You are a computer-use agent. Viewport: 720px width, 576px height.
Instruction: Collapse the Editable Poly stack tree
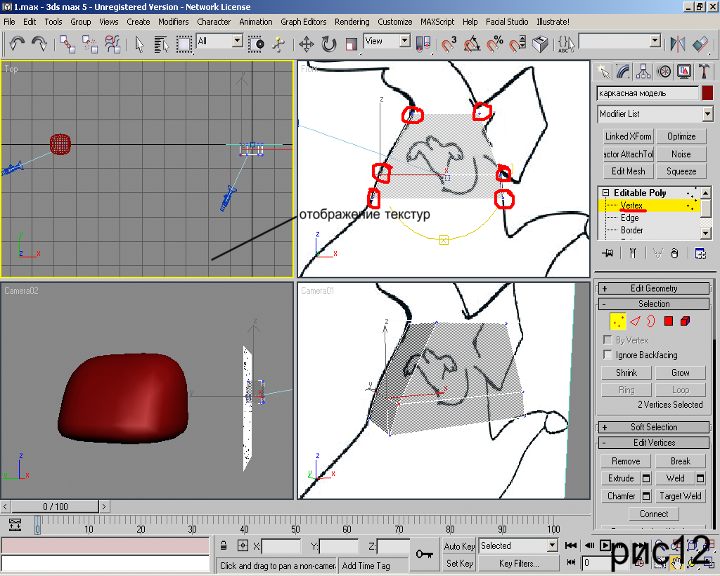coord(605,192)
